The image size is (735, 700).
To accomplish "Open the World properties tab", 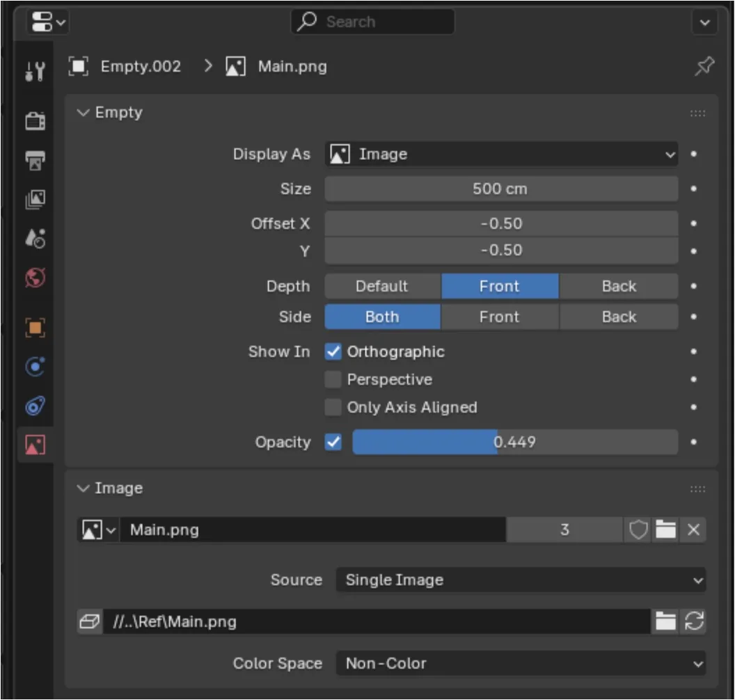I will pyautogui.click(x=35, y=278).
